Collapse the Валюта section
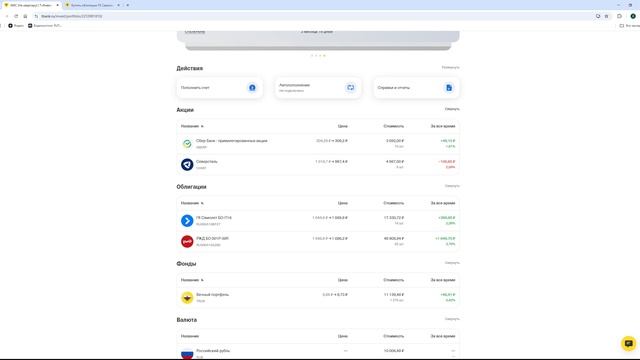Viewport: 640px width, 360px height. (x=452, y=319)
